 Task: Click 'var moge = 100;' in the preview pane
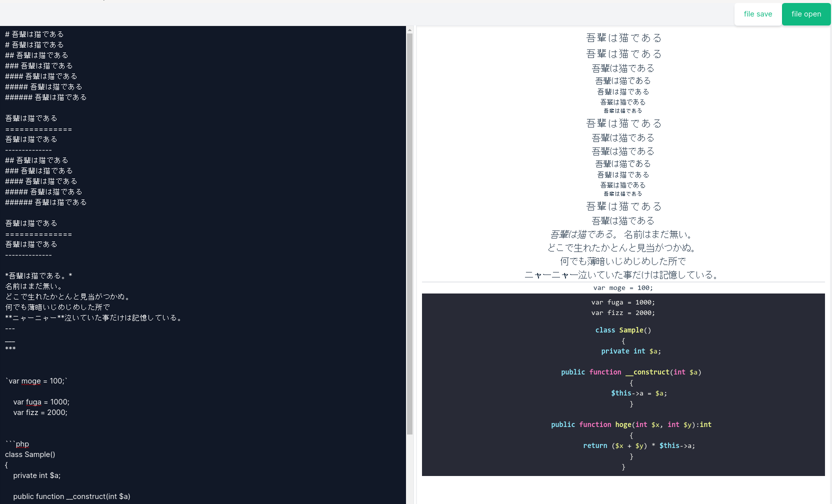tap(623, 288)
